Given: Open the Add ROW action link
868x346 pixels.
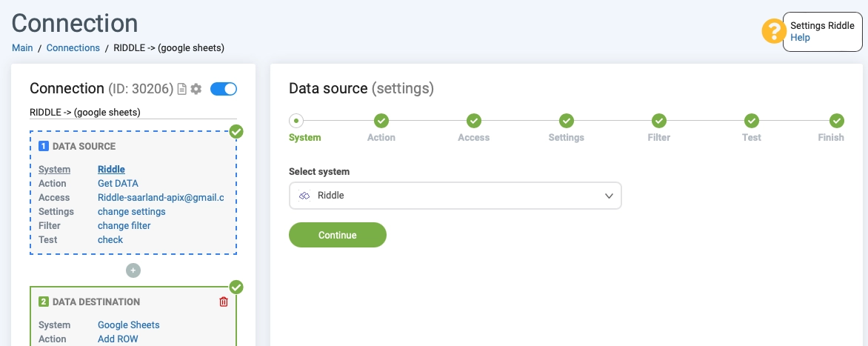Looking at the screenshot, I should pos(118,339).
